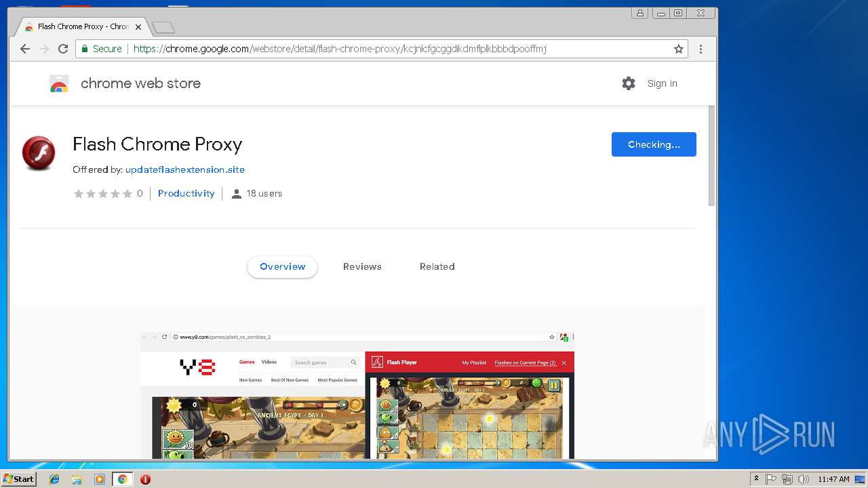Screen dimensions: 868x488
Task: Show hidden system tray icons
Action: (x=756, y=479)
